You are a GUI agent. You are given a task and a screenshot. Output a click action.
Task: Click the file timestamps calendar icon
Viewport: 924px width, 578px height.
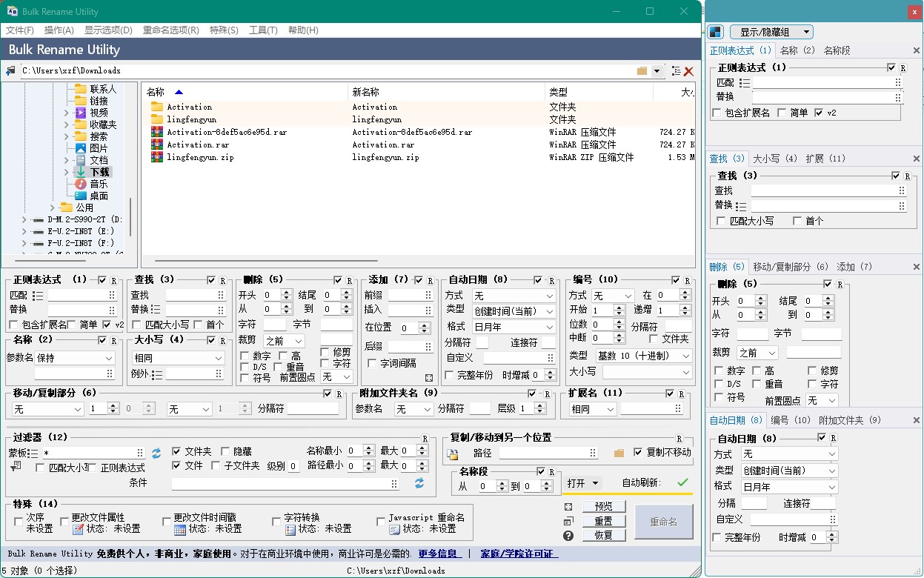(180, 530)
